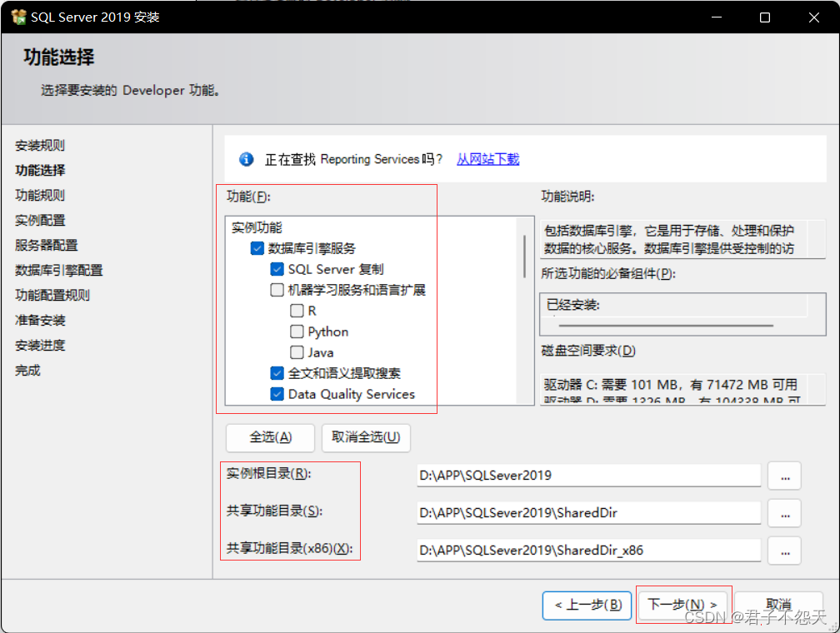Uncheck the SQL Server 复制 checkbox
Image resolution: width=840 pixels, height=633 pixels.
point(277,269)
